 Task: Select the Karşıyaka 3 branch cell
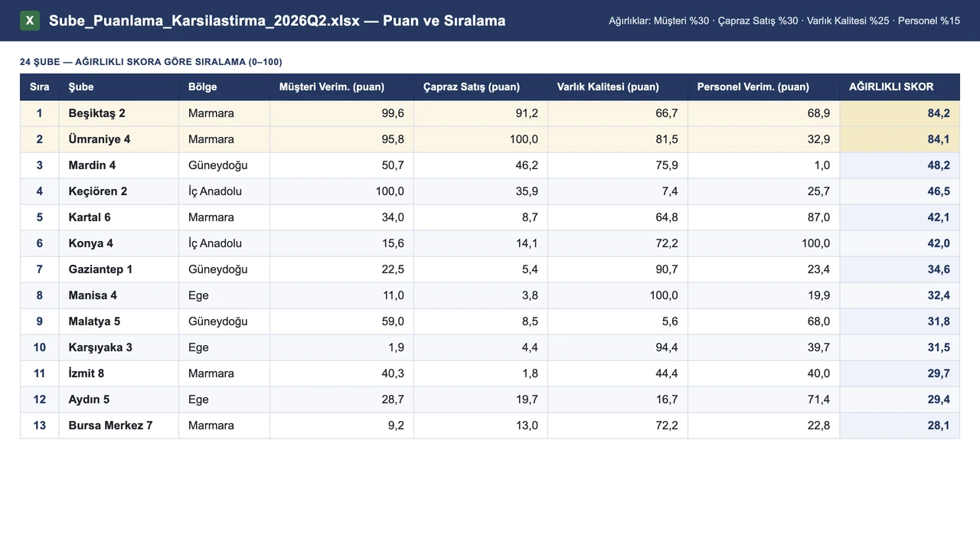click(x=119, y=347)
